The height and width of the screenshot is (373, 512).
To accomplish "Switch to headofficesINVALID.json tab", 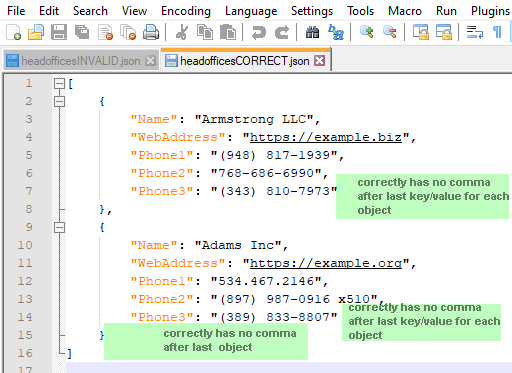I will click(x=81, y=61).
